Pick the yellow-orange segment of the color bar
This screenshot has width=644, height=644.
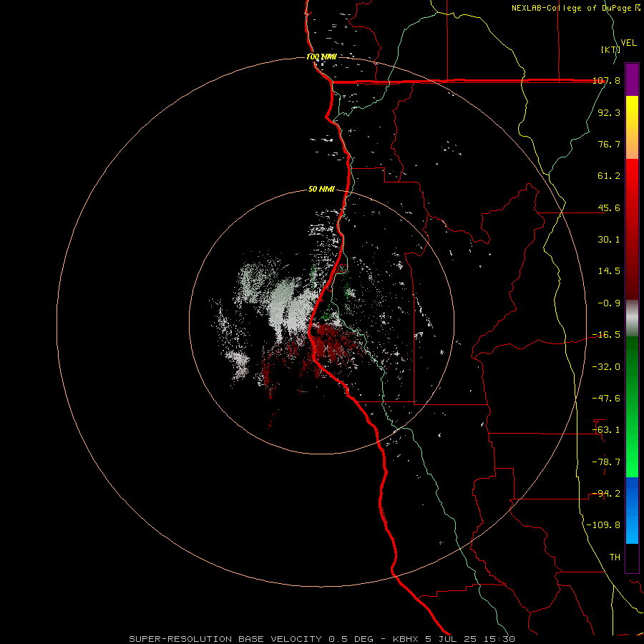[632, 127]
